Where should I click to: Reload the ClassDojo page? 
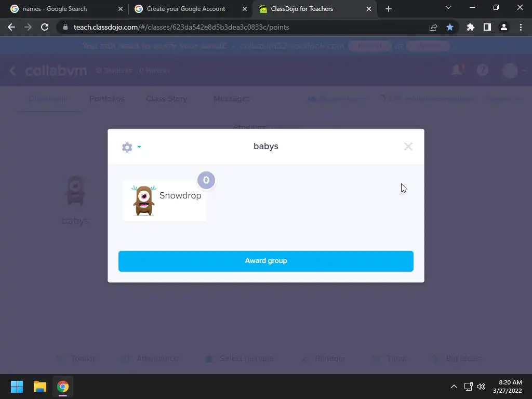45,27
